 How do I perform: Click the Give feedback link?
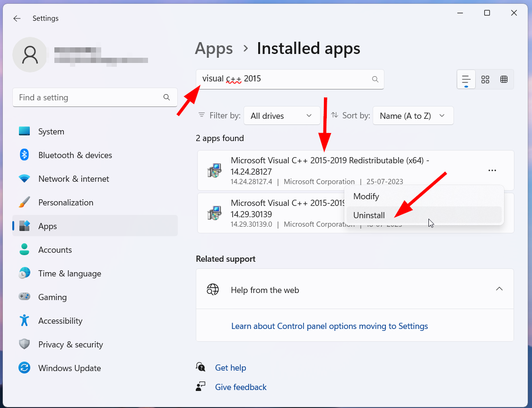241,387
